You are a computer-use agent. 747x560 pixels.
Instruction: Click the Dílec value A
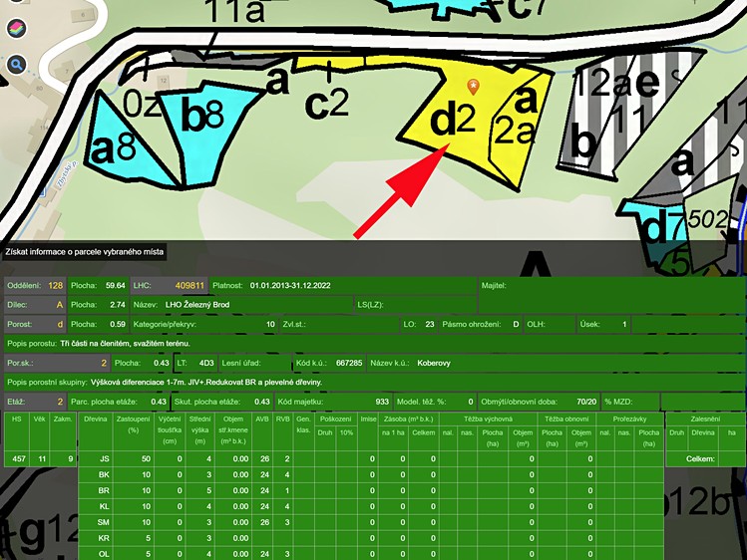tap(60, 305)
